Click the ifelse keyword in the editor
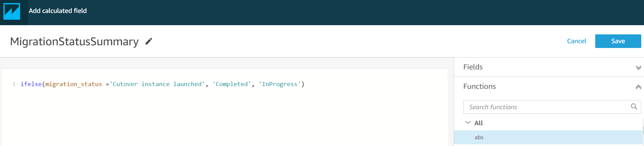This screenshot has height=146, width=644. (31, 84)
